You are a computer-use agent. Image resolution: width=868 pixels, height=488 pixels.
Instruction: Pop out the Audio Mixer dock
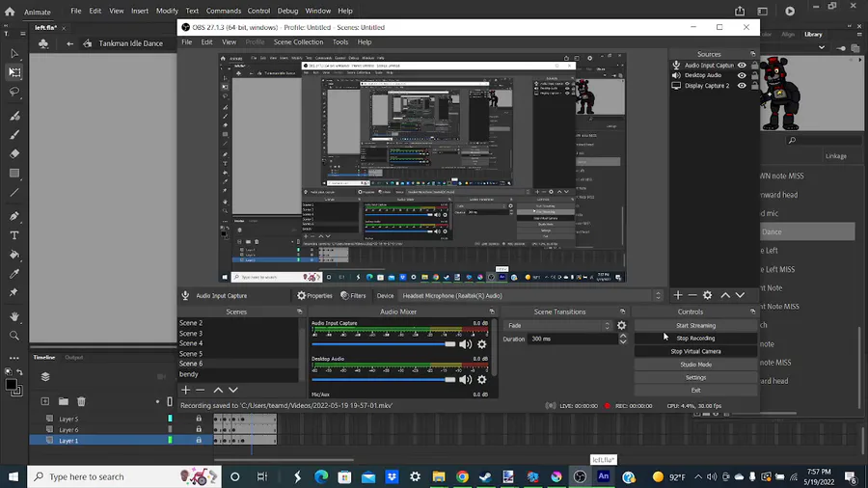(492, 312)
